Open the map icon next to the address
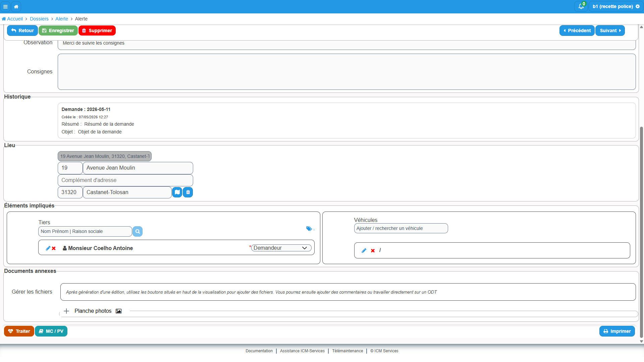Screen dimensions: 644x362 [177, 192]
